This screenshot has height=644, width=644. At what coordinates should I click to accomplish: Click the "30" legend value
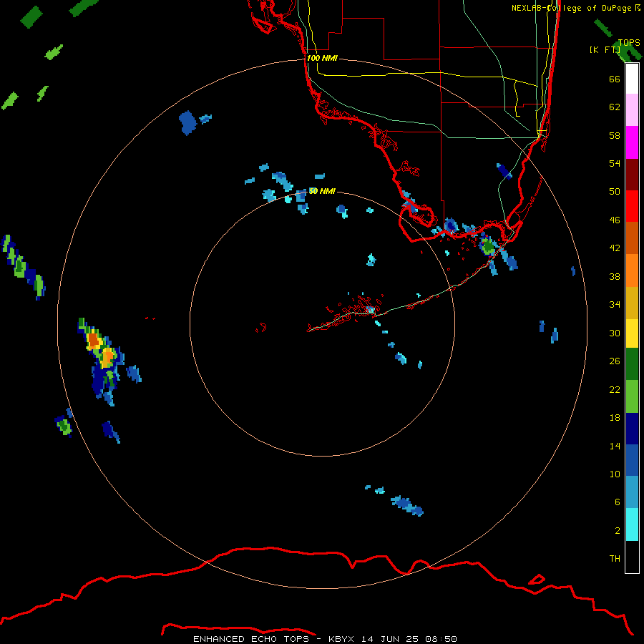615,333
